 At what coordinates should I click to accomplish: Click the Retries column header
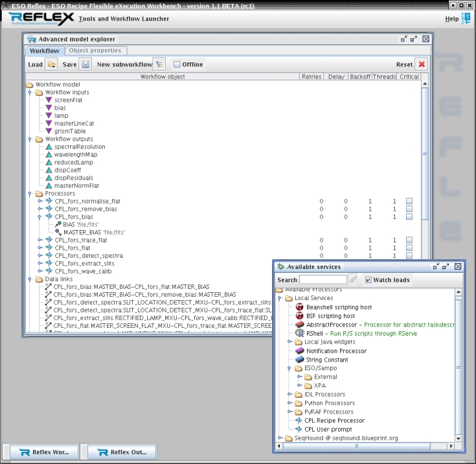[312, 76]
